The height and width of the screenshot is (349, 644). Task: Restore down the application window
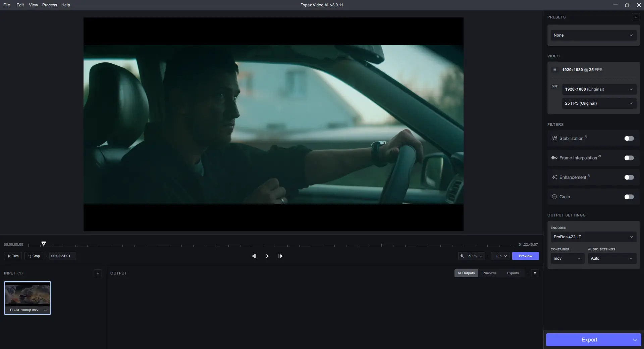(627, 5)
